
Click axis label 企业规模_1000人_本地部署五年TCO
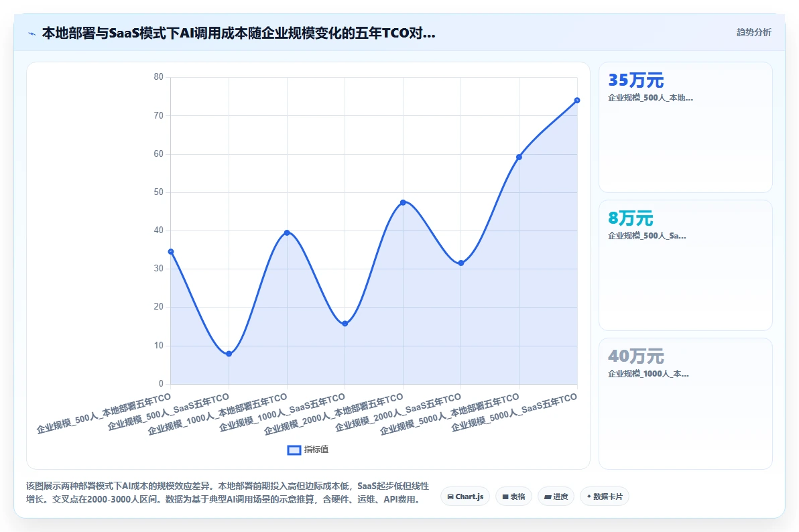218,414
